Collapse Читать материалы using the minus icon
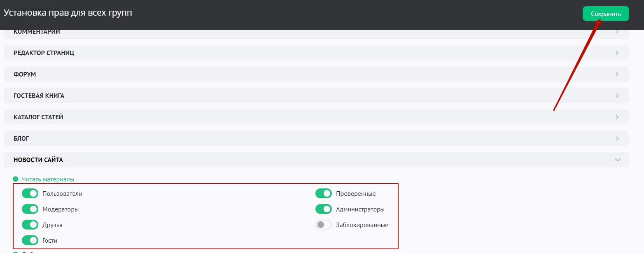The width and height of the screenshot is (644, 253). tap(16, 179)
